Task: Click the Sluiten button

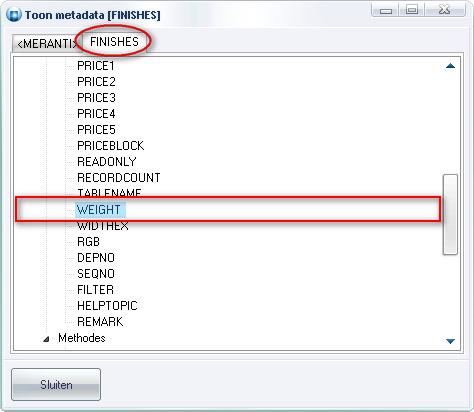Action: click(56, 385)
